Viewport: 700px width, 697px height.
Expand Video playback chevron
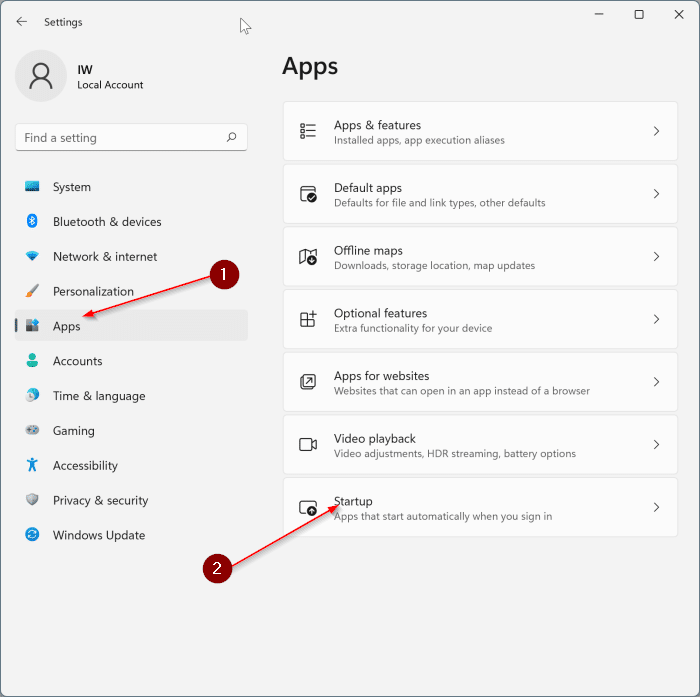(656, 445)
